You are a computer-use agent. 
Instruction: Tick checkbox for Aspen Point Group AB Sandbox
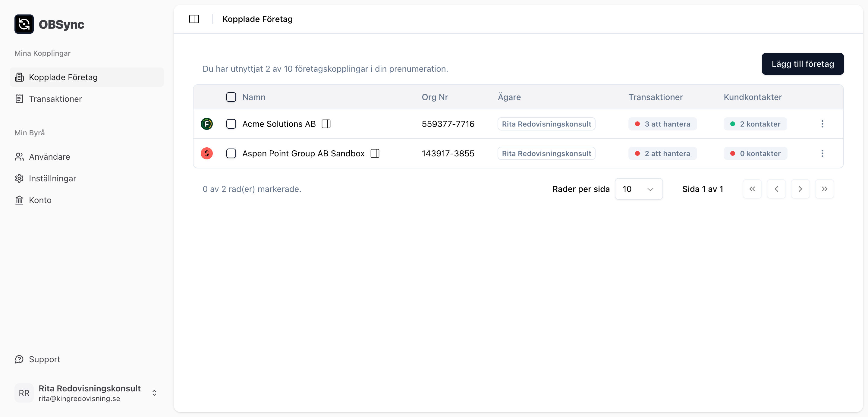pos(231,154)
